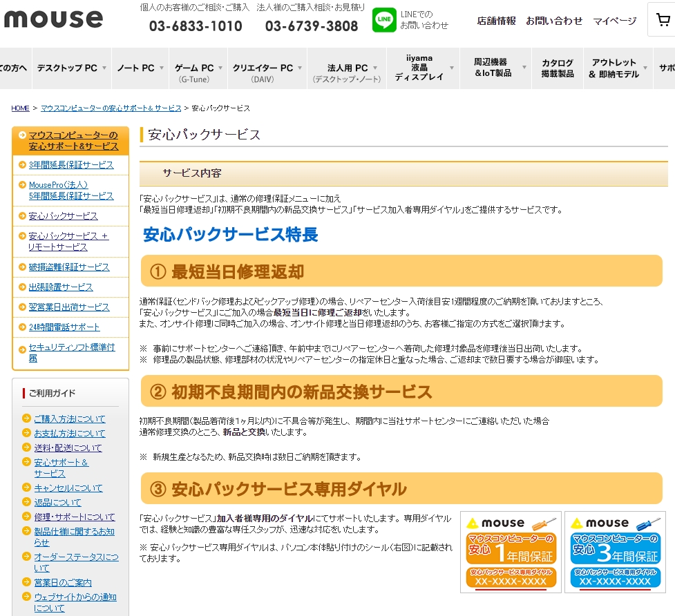Click arrow bullet beside 返品について
Viewport: 675px width, 616px height.
click(x=26, y=502)
